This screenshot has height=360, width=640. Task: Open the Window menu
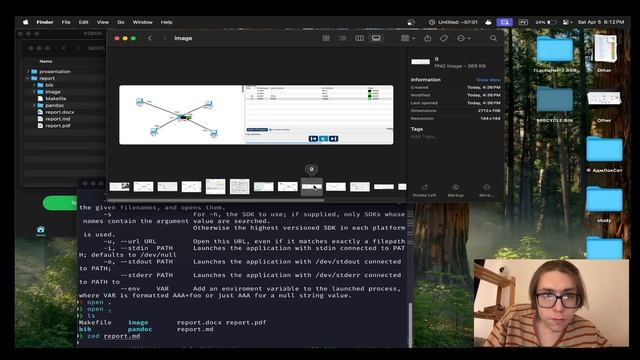(142, 22)
